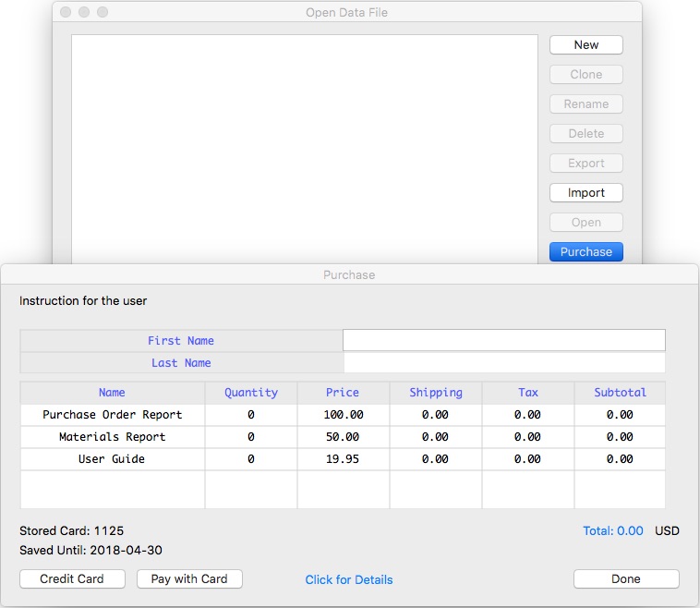
Task: Focus the First Name input field
Action: click(x=503, y=340)
